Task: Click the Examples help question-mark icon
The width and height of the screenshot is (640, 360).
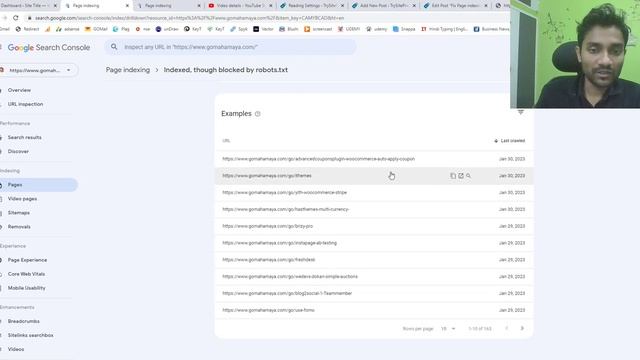Action: (258, 114)
